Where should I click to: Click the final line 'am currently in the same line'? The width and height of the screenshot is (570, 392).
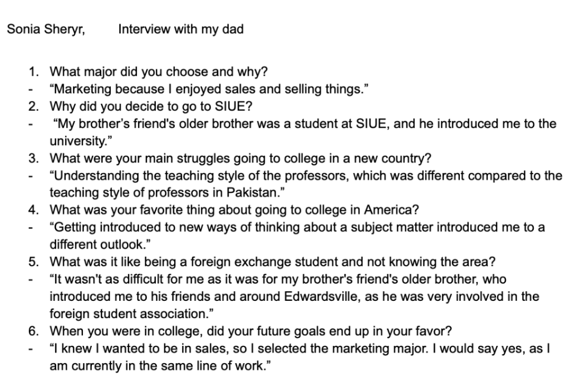[x=160, y=365]
